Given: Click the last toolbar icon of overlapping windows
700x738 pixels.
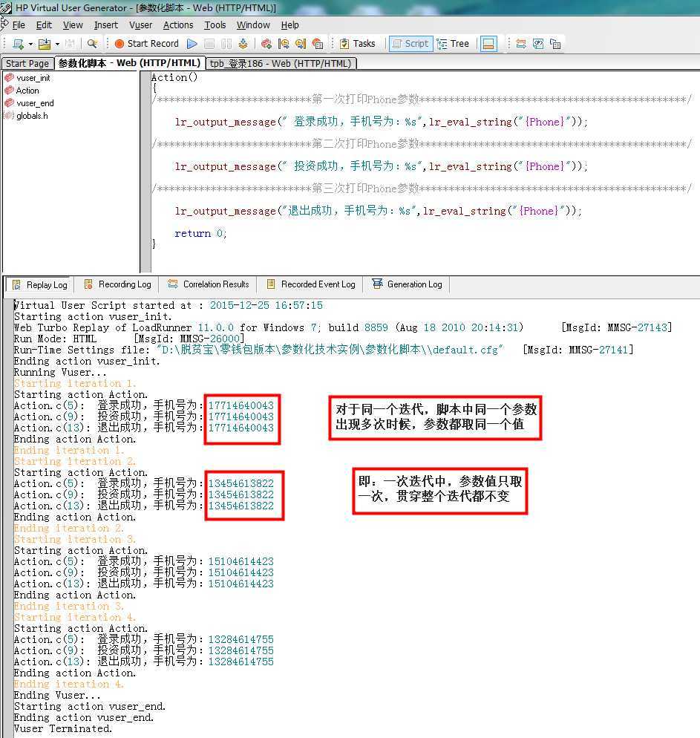Looking at the screenshot, I should [555, 44].
